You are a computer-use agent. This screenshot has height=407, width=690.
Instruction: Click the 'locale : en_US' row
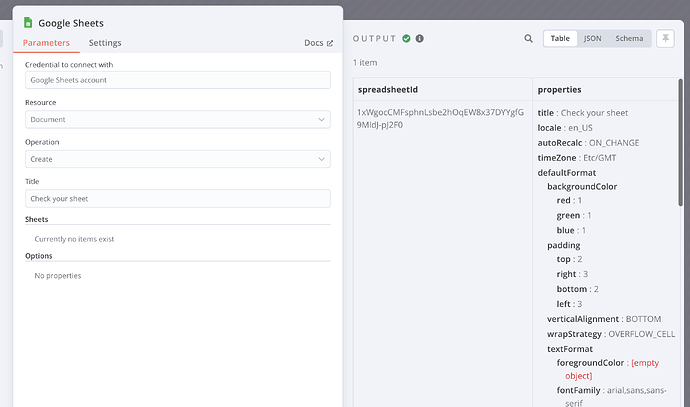[565, 128]
